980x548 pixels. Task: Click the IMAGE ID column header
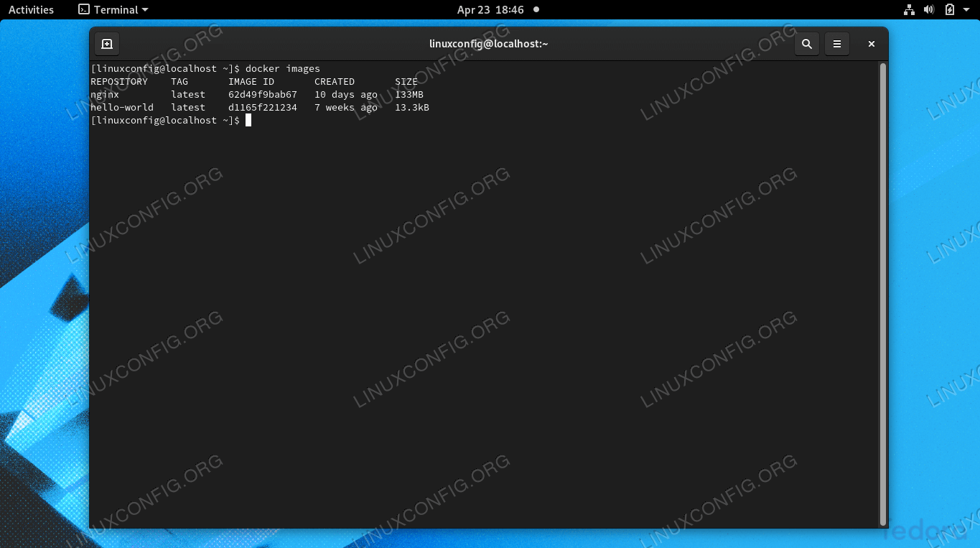click(x=251, y=82)
